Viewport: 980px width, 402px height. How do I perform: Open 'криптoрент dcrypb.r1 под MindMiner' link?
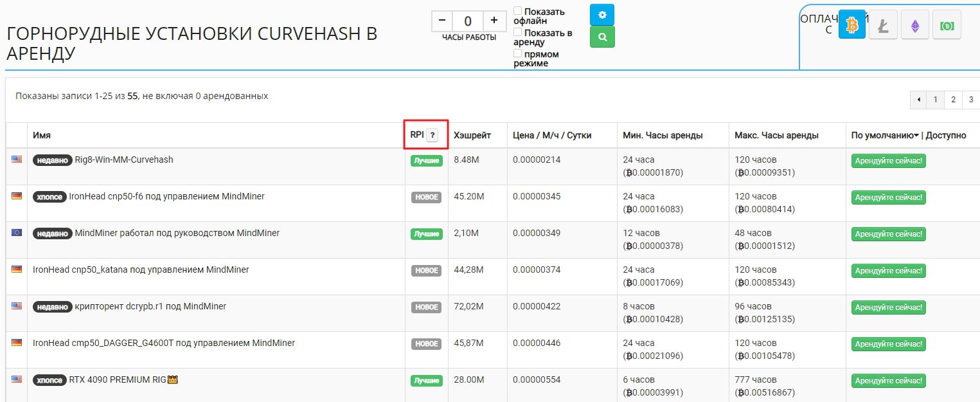tap(150, 306)
